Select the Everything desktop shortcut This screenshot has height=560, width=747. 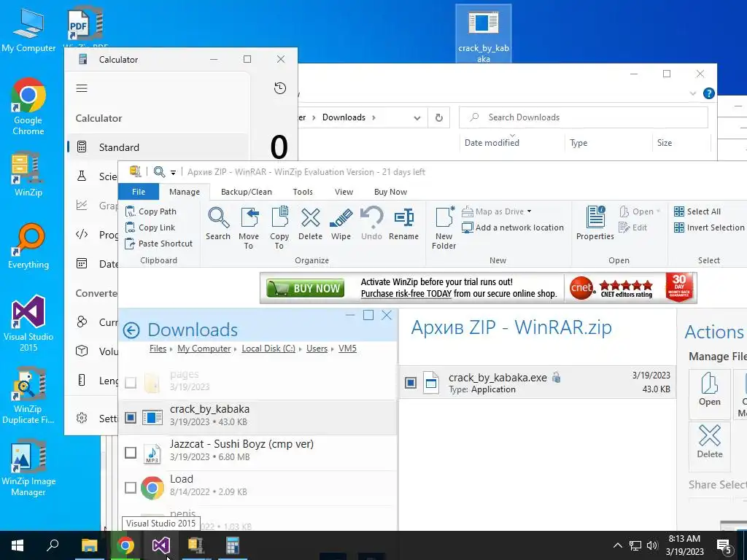[x=28, y=246]
